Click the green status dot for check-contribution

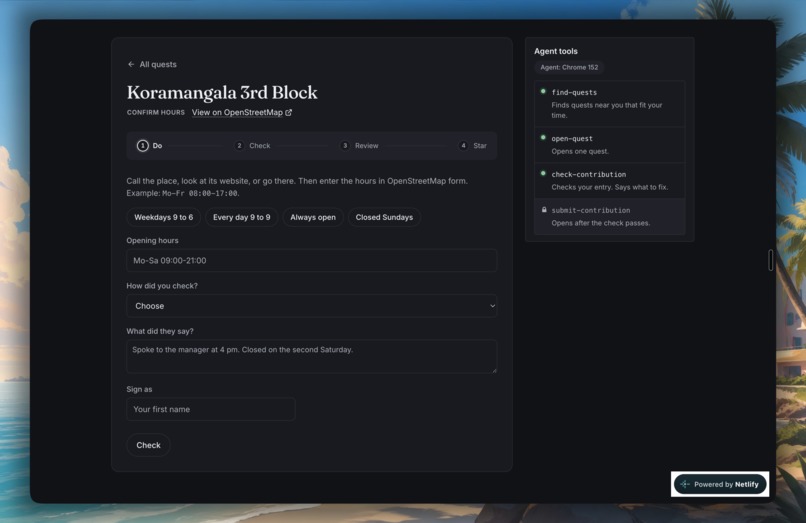tap(543, 174)
